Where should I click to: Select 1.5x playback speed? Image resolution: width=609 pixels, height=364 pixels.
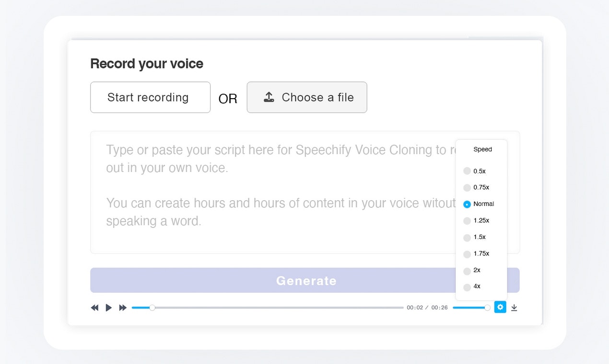[x=467, y=238]
